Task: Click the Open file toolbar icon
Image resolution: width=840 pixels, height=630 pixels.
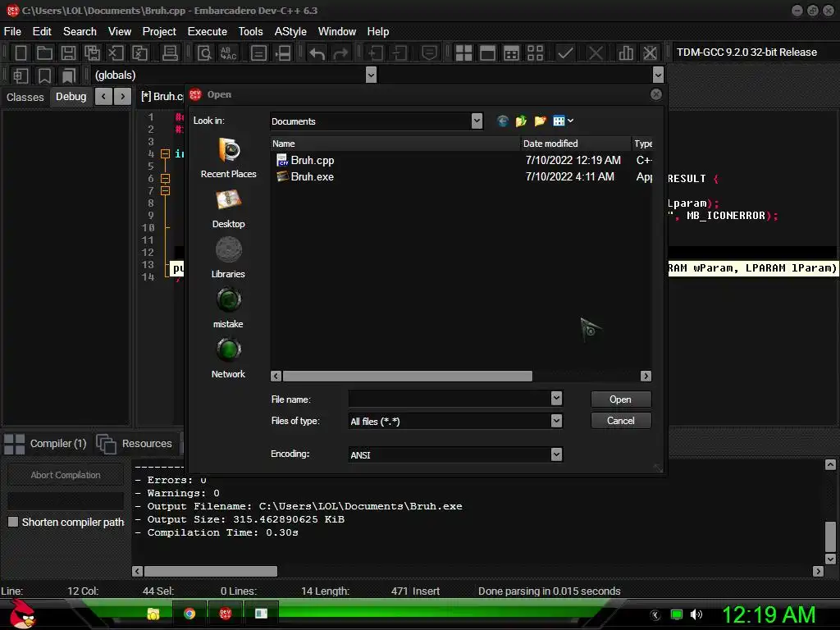Action: [44, 52]
